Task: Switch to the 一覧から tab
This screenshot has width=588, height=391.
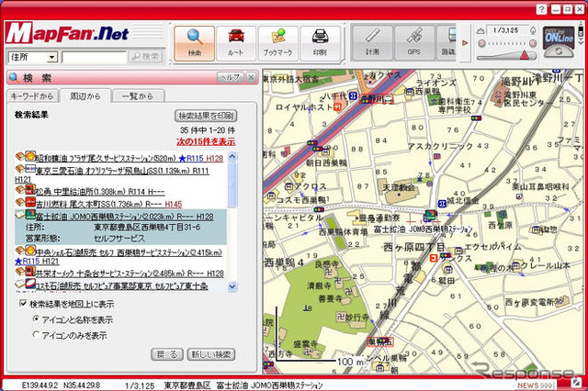Action: click(x=138, y=96)
